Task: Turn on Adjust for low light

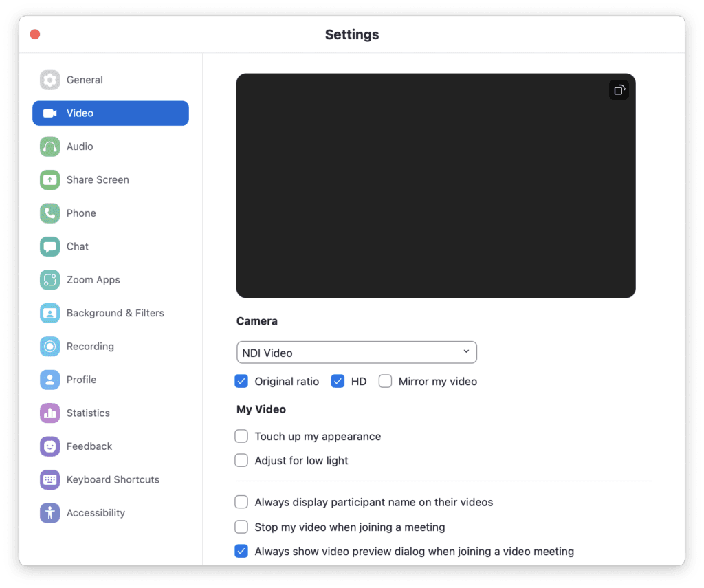Action: pyautogui.click(x=241, y=460)
